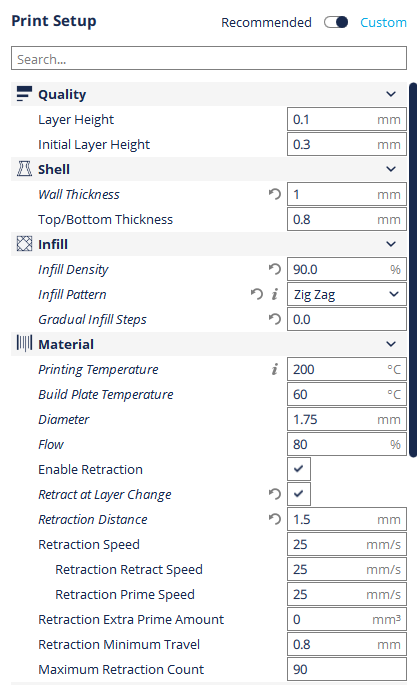Image resolution: width=417 pixels, height=685 pixels.
Task: Revert Retraction Distance to default
Action: (275, 519)
